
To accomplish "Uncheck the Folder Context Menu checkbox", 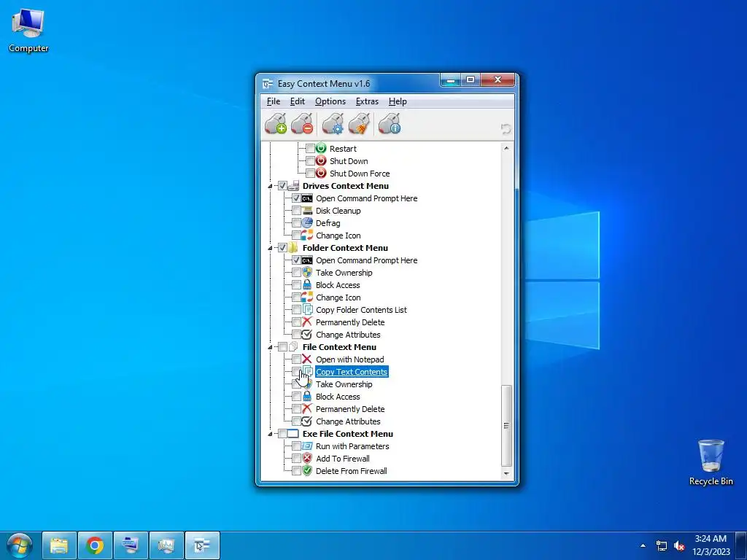I will pyautogui.click(x=282, y=248).
